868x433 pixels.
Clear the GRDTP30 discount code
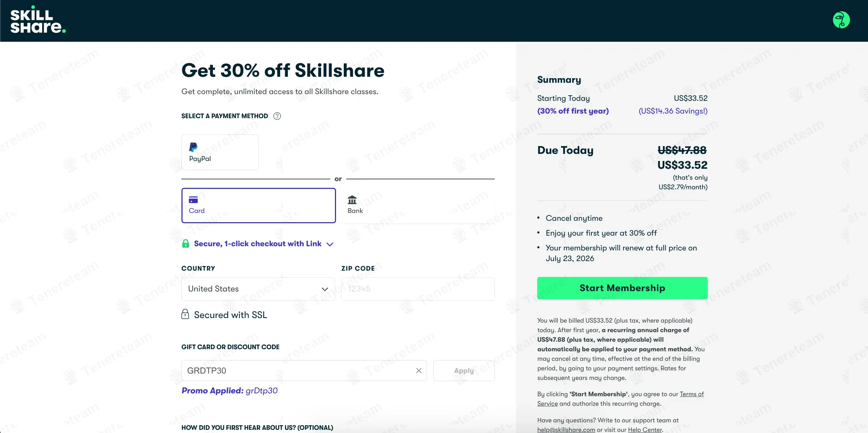pos(418,370)
